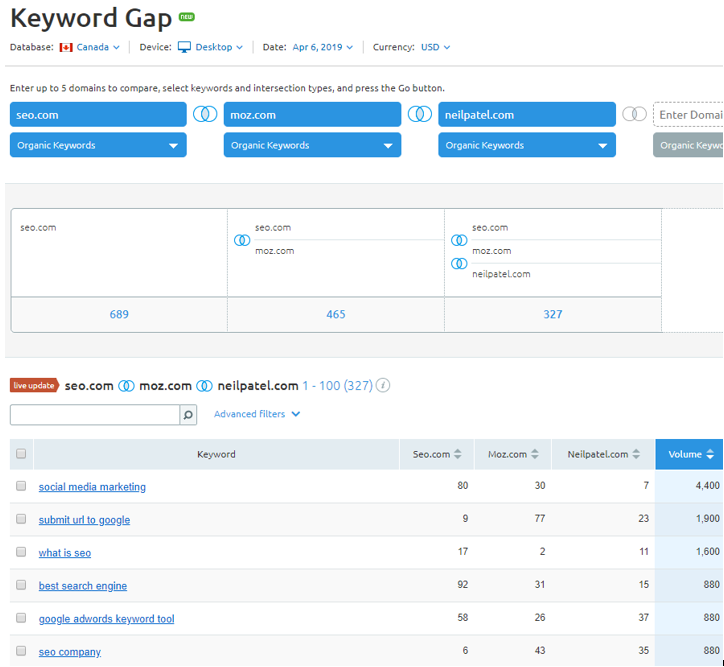Screen dimensions: 724x667
Task: Click the green 'new' badge beside Keyword Gap
Action: pos(187,17)
